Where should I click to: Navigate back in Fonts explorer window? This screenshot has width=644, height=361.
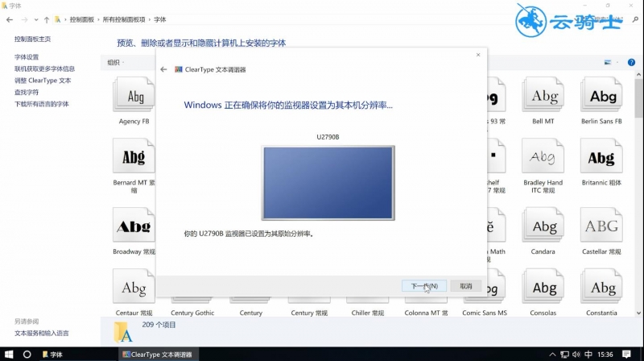[x=10, y=19]
